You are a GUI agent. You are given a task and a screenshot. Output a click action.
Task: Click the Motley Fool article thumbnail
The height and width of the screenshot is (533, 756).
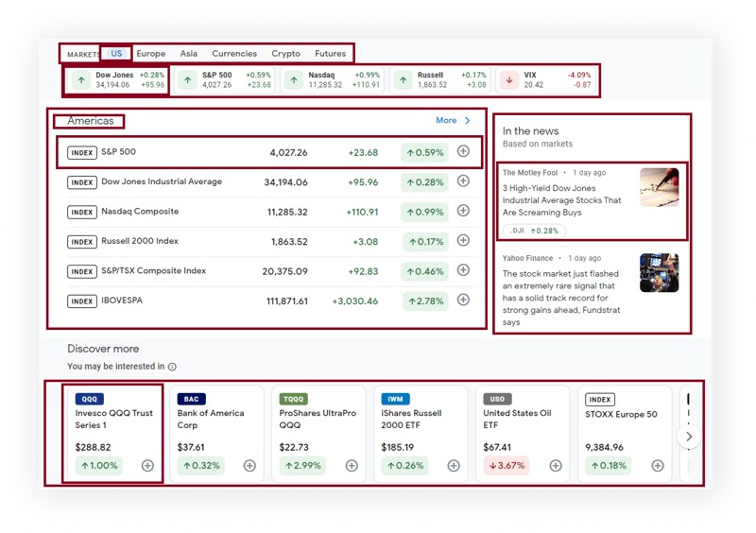pos(659,187)
